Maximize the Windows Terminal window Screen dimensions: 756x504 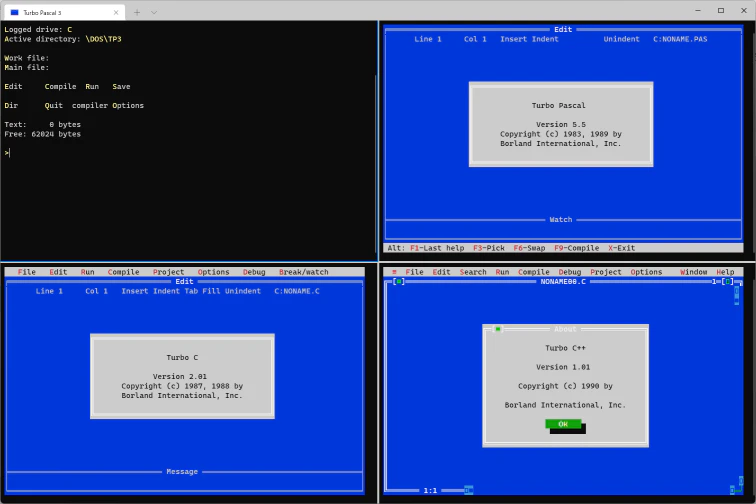click(721, 10)
